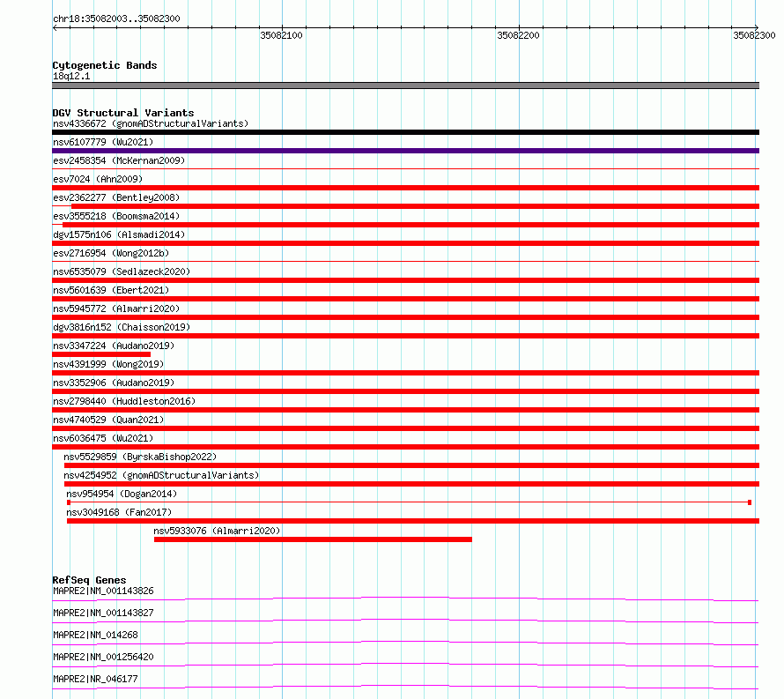Open the nsv5529859 (ByrskaBishop2022) variant

tap(140, 457)
